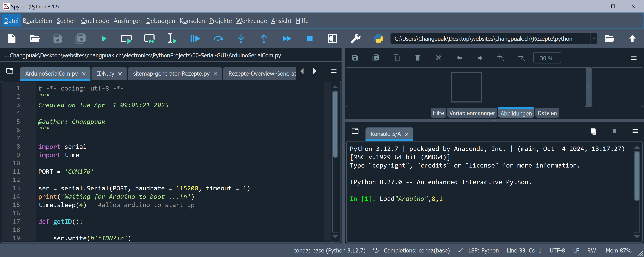Execute the current line with the debugger step icon
This screenshot has height=257, width=644.
218,39
